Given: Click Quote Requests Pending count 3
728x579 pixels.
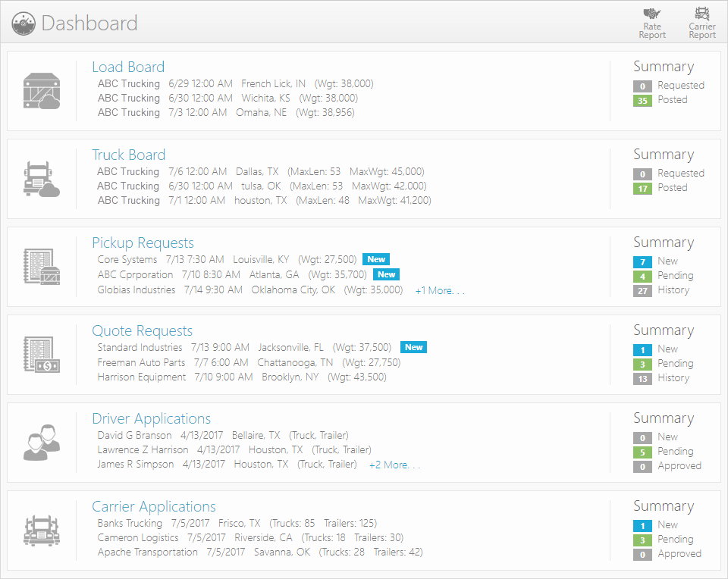Looking at the screenshot, I should click(x=642, y=365).
